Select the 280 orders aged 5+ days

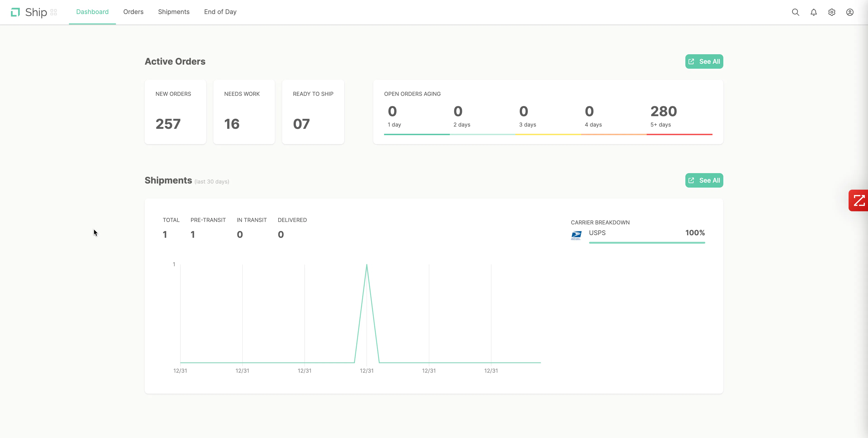[x=663, y=111]
